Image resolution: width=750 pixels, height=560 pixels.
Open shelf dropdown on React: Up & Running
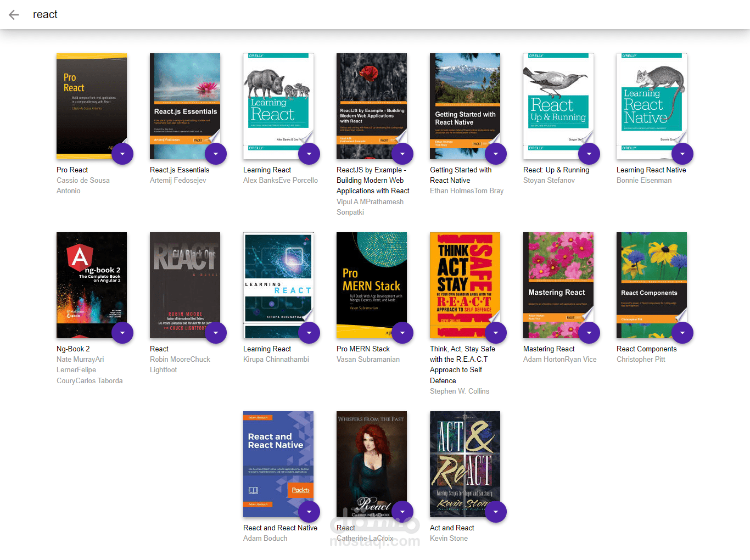pyautogui.click(x=589, y=154)
